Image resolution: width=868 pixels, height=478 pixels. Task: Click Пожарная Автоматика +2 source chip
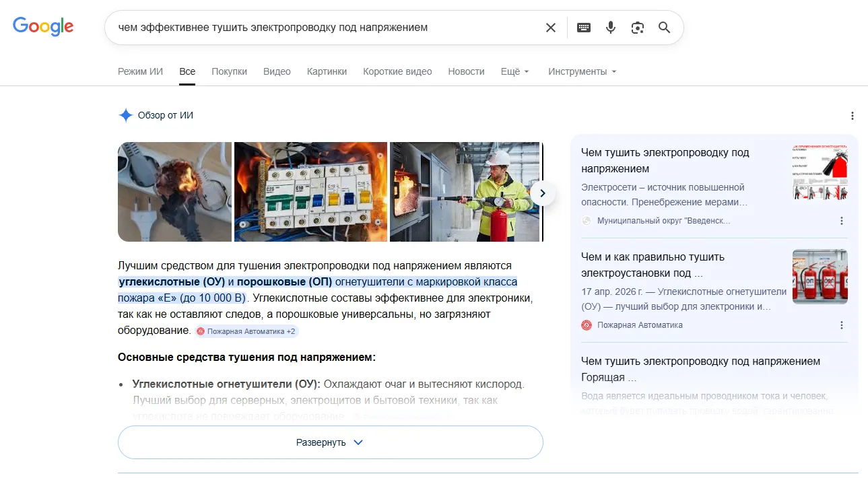point(246,331)
